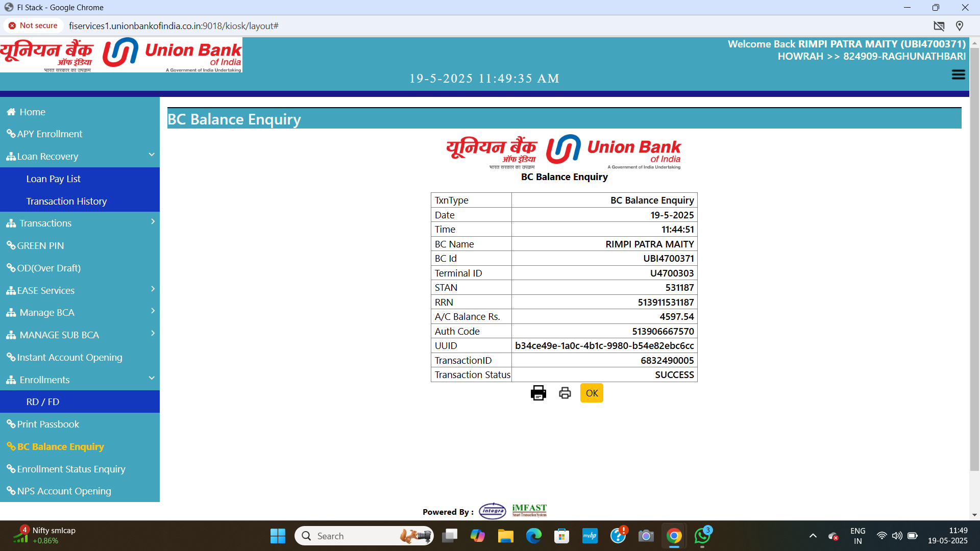The width and height of the screenshot is (980, 551).
Task: Open WhatsApp from the taskbar
Action: (702, 536)
